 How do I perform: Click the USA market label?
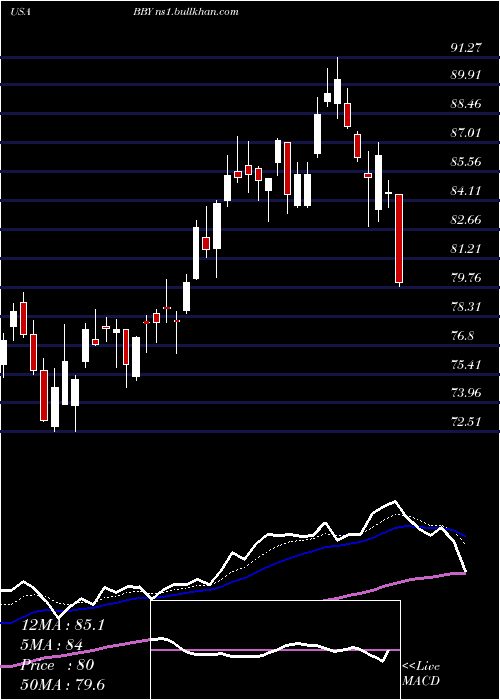click(20, 12)
